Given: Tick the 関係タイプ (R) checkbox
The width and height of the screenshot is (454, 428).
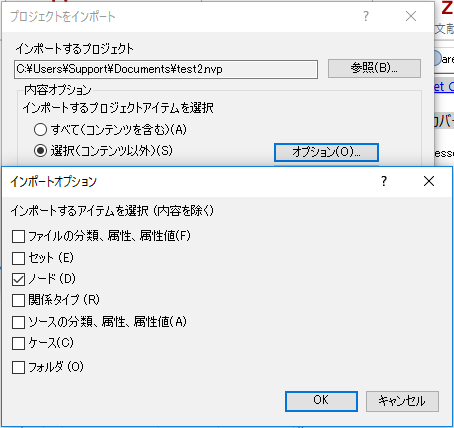Looking at the screenshot, I should coord(18,300).
